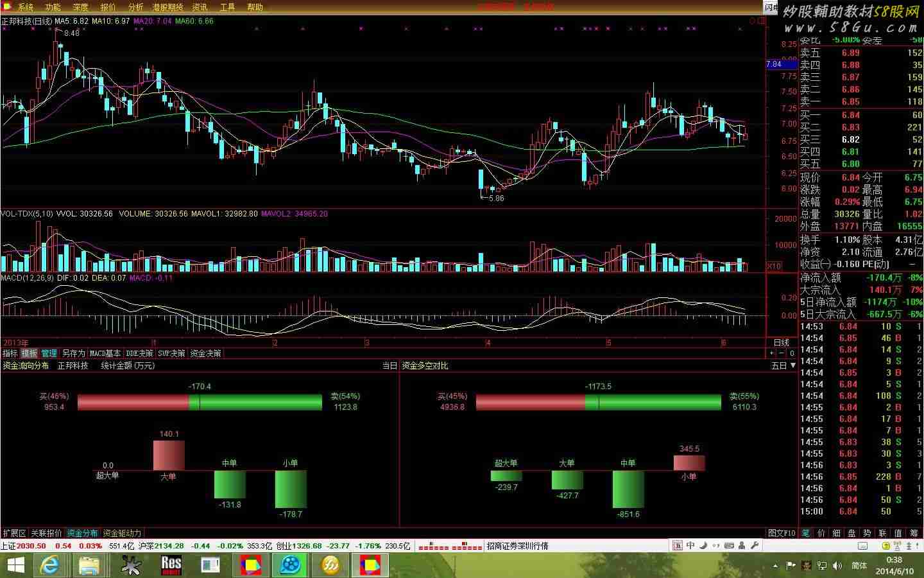Viewport: 924px width, 578px height.
Task: Open the 资讯 menu
Action: pyautogui.click(x=200, y=7)
